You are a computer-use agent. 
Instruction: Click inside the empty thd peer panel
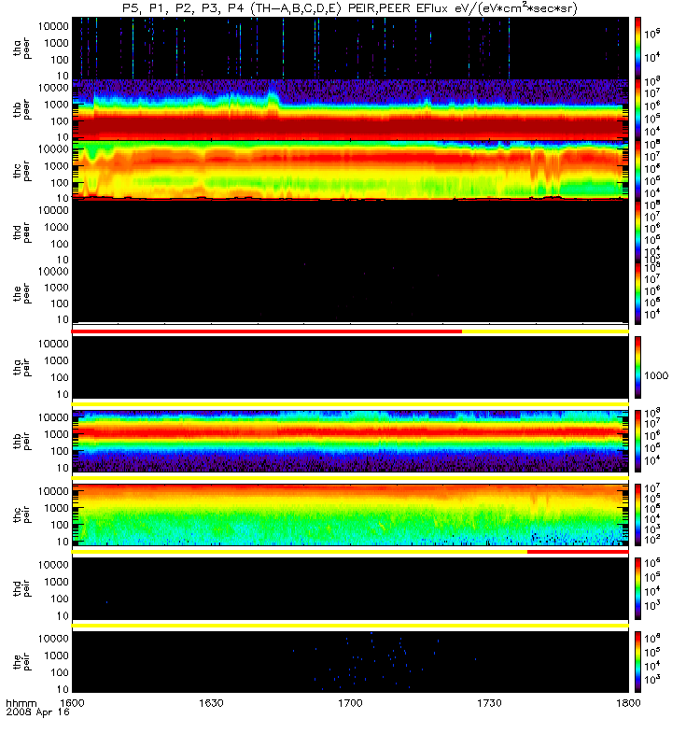350,232
